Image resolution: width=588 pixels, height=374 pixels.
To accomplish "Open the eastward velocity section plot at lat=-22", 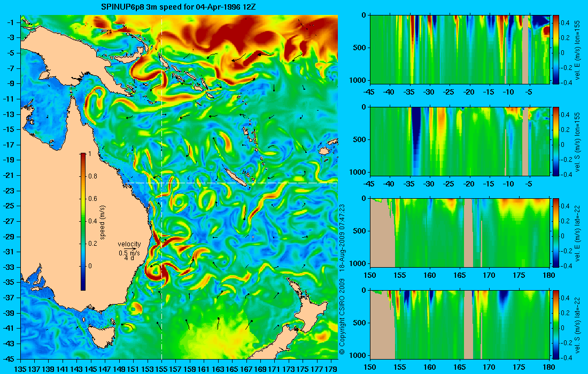I will [x=460, y=233].
